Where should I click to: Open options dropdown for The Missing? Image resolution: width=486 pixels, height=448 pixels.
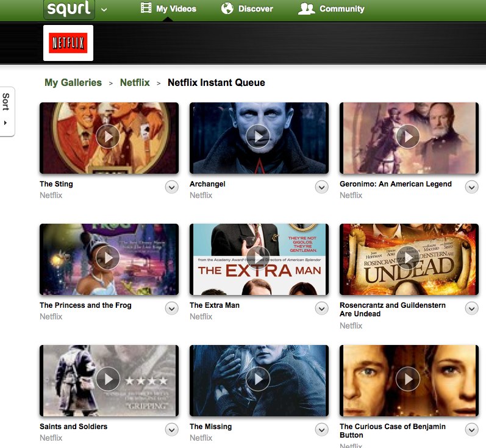coord(322,430)
